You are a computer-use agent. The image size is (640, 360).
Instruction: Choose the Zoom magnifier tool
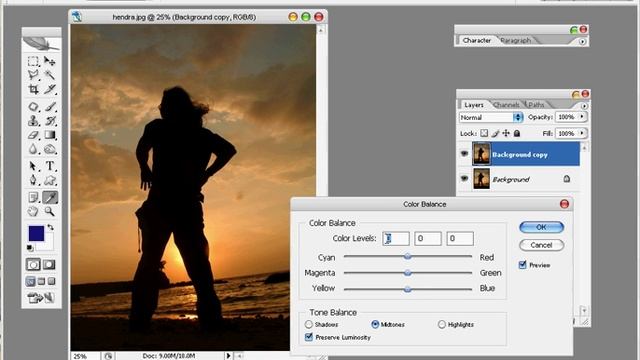coord(50,211)
